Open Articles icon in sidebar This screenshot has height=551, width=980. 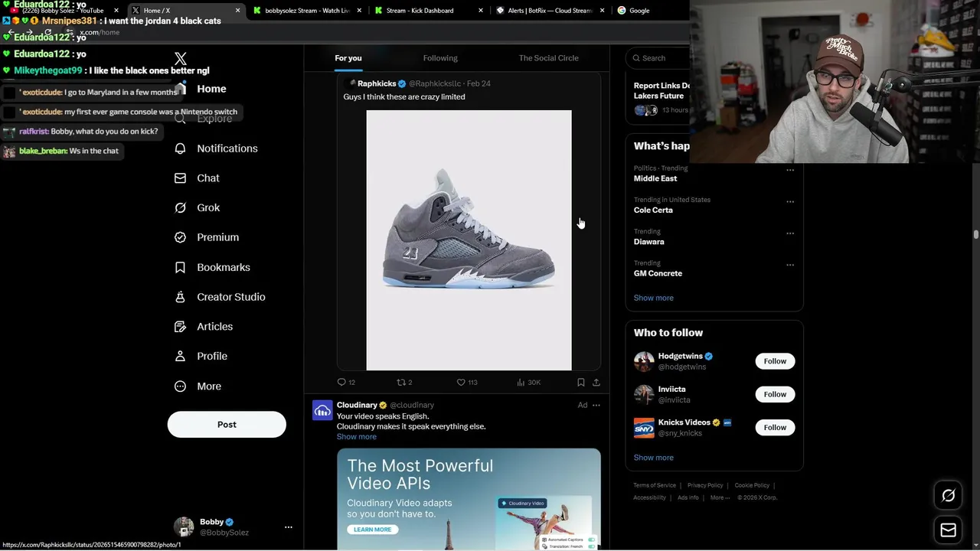point(180,327)
